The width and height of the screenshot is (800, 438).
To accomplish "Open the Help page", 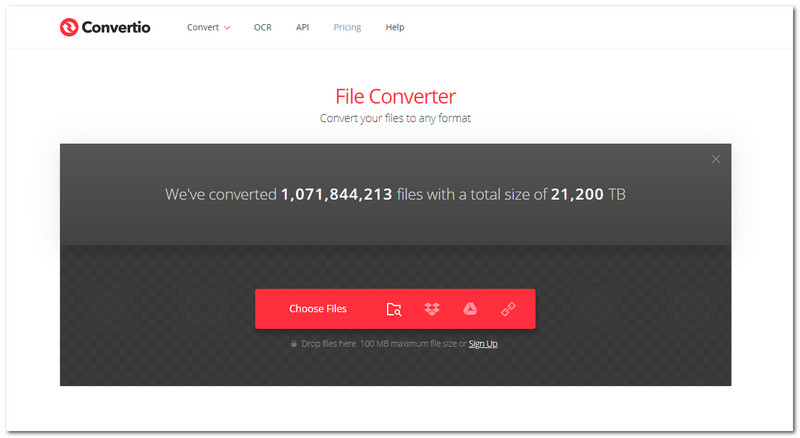I will 394,28.
